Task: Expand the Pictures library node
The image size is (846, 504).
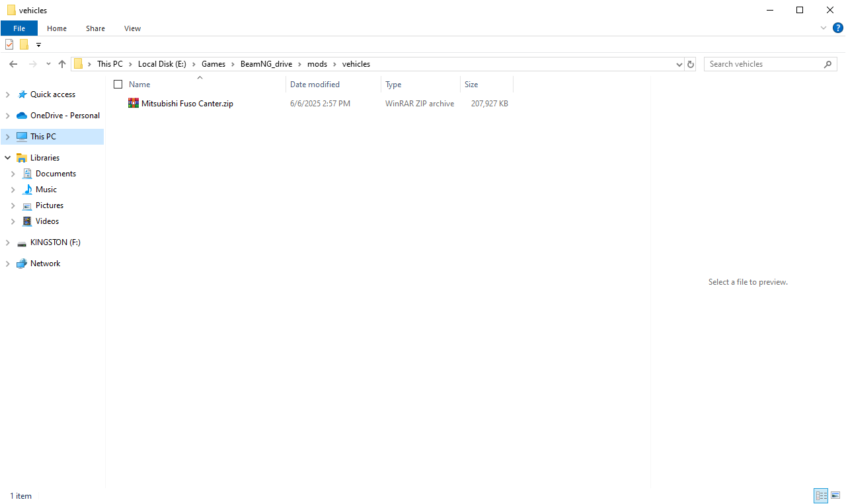Action: (x=13, y=205)
